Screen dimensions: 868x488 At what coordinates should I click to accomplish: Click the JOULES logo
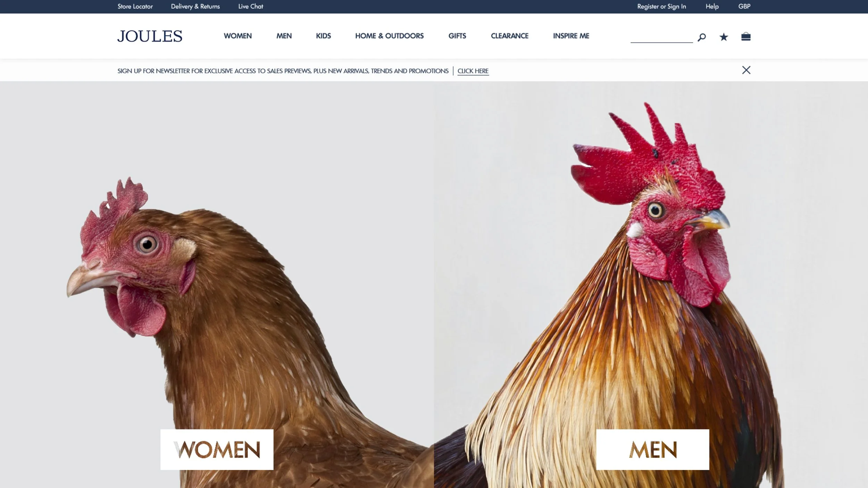coord(150,36)
